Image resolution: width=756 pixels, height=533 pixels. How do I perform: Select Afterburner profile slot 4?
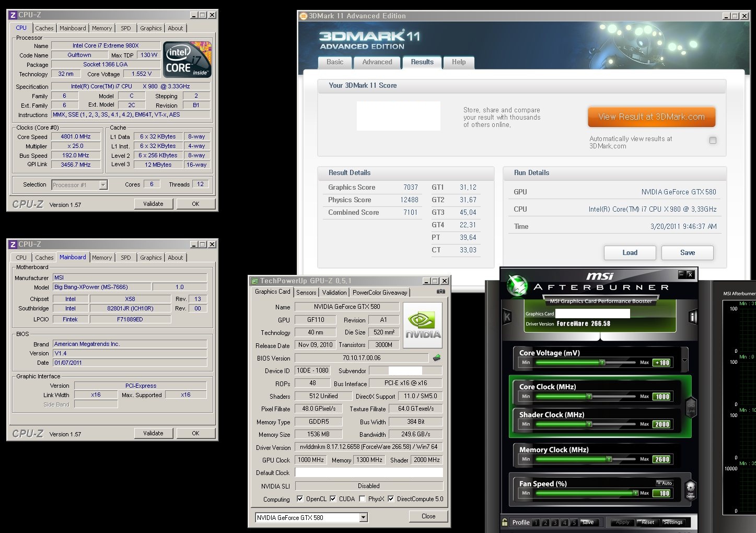(x=564, y=522)
